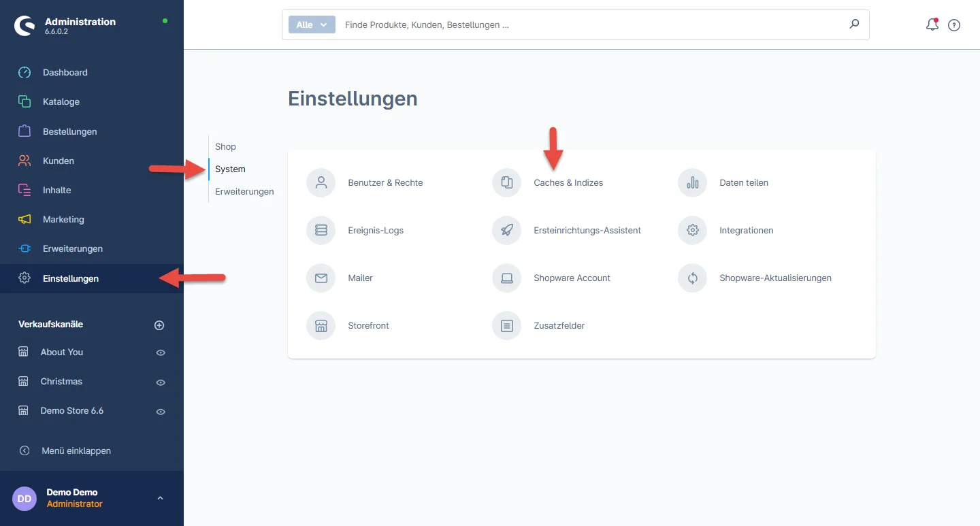The image size is (980, 526).
Task: Open the Ersteinrichtungs-Assistent rocket icon
Action: click(506, 231)
